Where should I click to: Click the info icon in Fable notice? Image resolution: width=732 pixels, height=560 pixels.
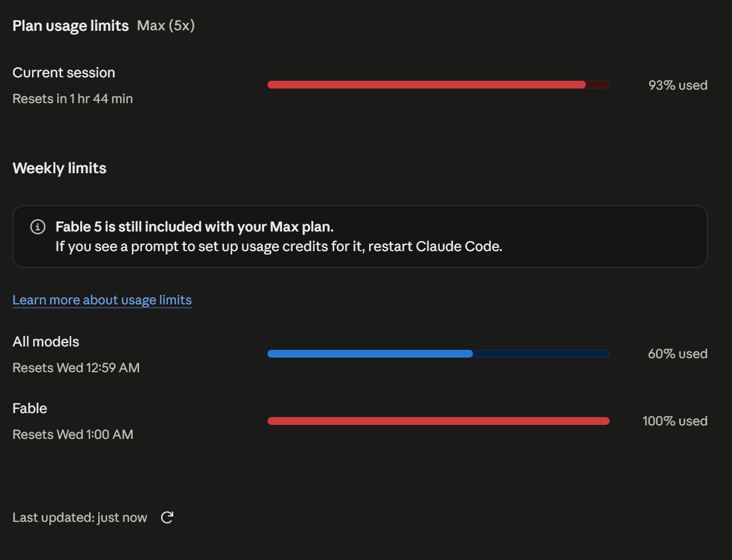point(38,226)
